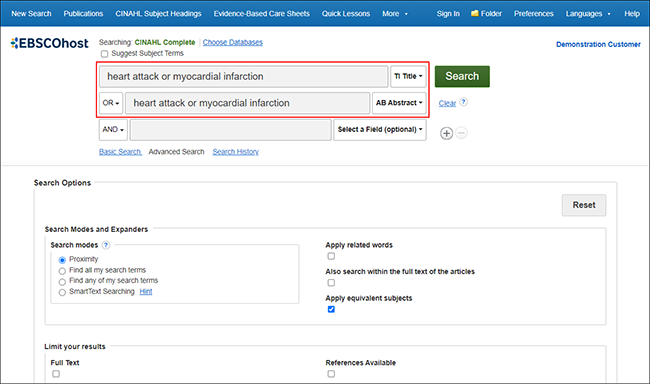650x384 pixels.
Task: Select the Proximity search mode
Action: pos(62,260)
